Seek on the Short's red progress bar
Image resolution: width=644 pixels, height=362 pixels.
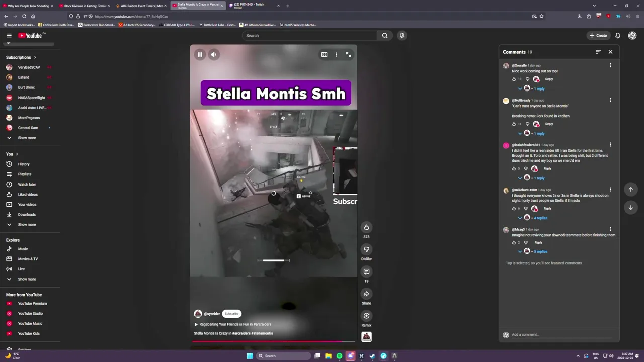coord(274,341)
